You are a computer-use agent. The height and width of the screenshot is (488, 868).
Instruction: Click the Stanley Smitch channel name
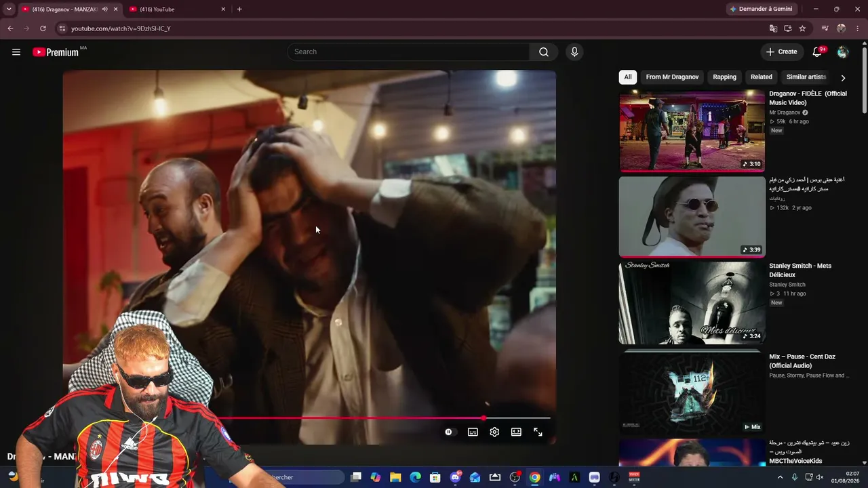[787, 285]
